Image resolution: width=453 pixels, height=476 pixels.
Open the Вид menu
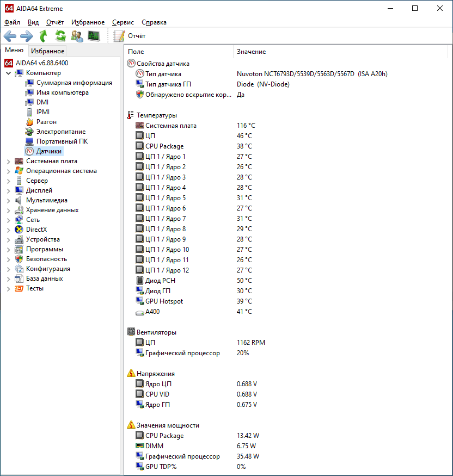33,22
